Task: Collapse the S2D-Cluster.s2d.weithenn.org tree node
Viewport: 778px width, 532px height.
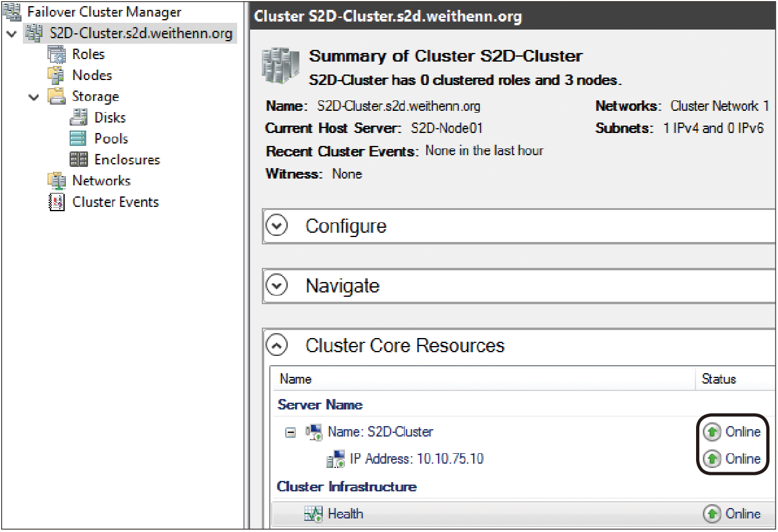Action: [12, 33]
